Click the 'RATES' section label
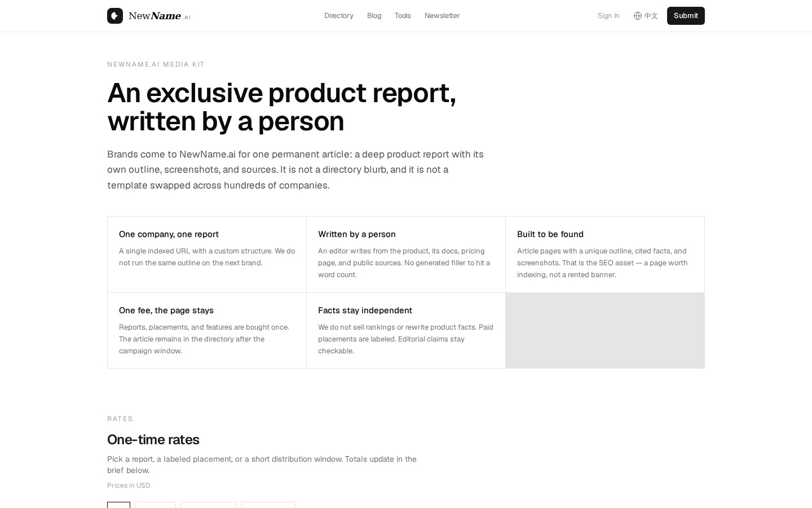The image size is (812, 508). click(120, 419)
